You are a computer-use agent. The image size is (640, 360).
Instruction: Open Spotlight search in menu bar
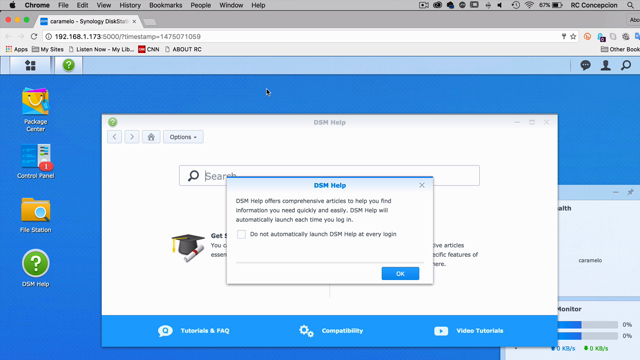630,5
